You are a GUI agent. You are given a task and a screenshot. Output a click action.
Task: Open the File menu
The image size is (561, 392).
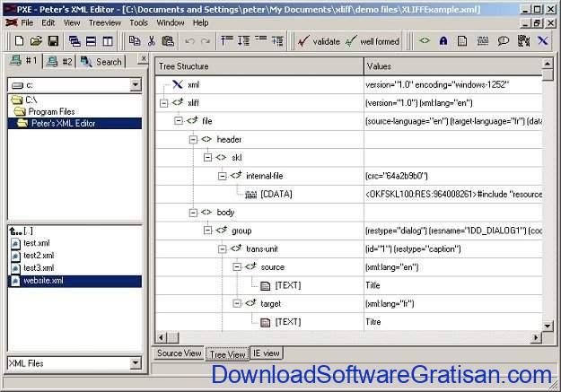pos(27,23)
